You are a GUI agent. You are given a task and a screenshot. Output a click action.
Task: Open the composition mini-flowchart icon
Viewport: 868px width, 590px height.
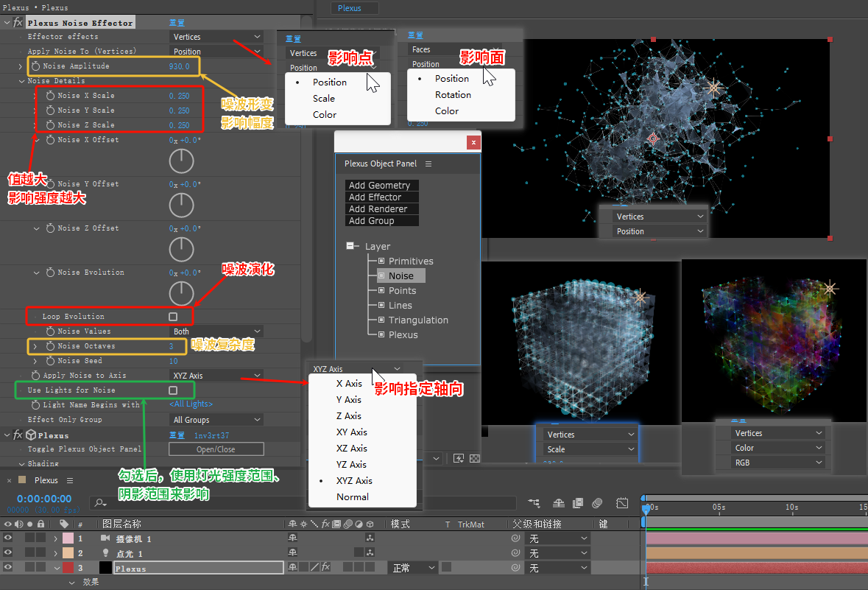coord(534,503)
